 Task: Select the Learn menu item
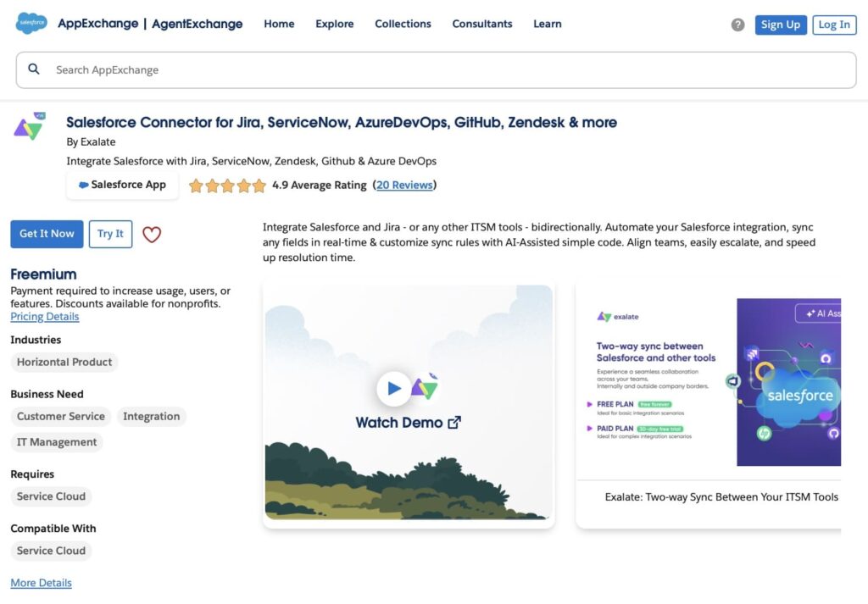point(548,24)
